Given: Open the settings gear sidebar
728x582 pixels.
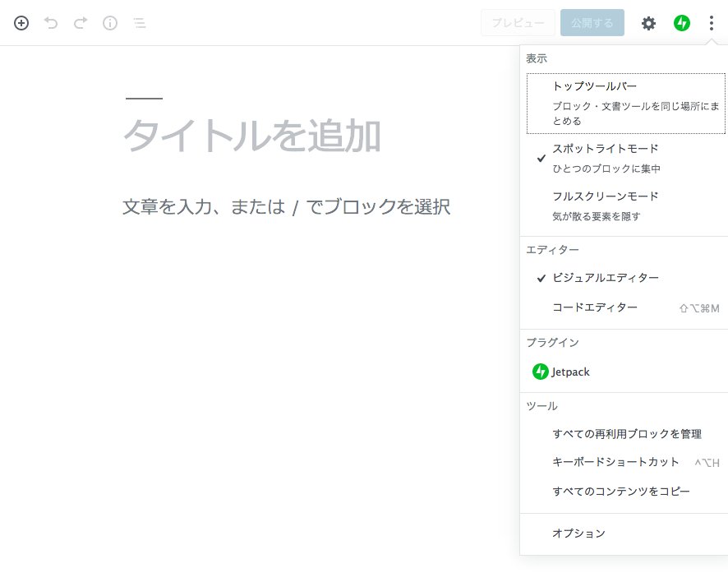Looking at the screenshot, I should click(x=648, y=23).
